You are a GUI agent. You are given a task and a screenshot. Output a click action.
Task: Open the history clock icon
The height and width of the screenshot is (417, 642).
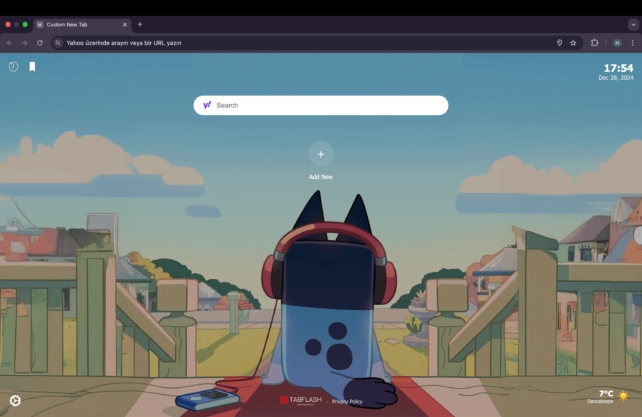click(x=14, y=67)
